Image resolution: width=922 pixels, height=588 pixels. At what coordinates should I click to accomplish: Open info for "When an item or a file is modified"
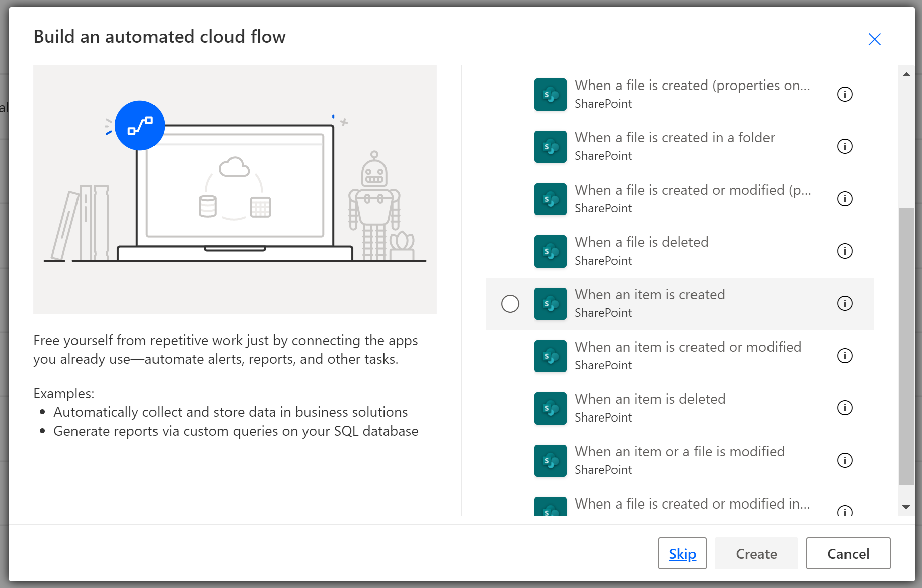click(x=845, y=460)
